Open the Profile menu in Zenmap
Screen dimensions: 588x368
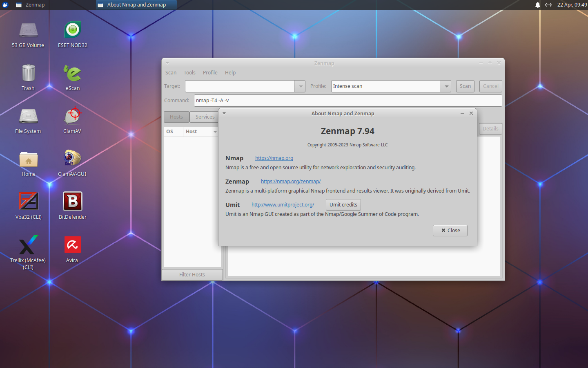210,73
